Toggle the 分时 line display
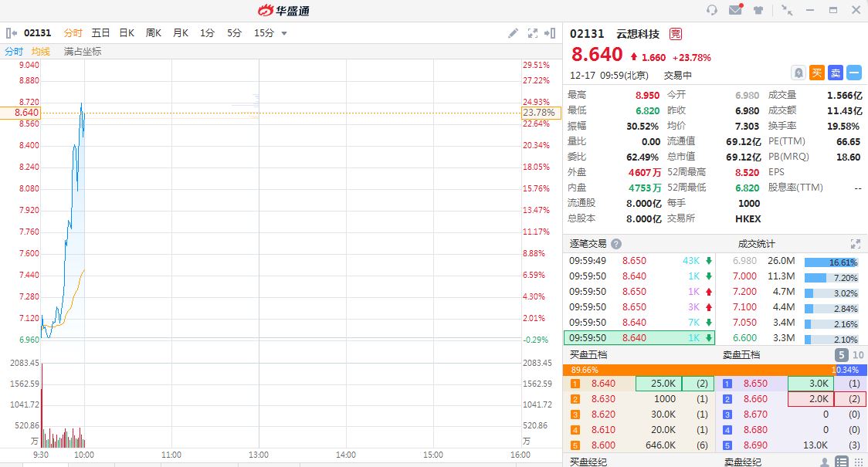This screenshot has width=868, height=467. (x=14, y=52)
